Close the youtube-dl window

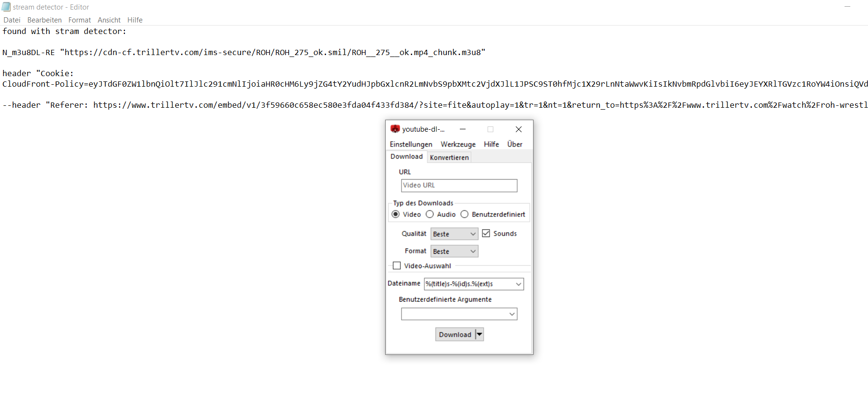click(x=519, y=129)
